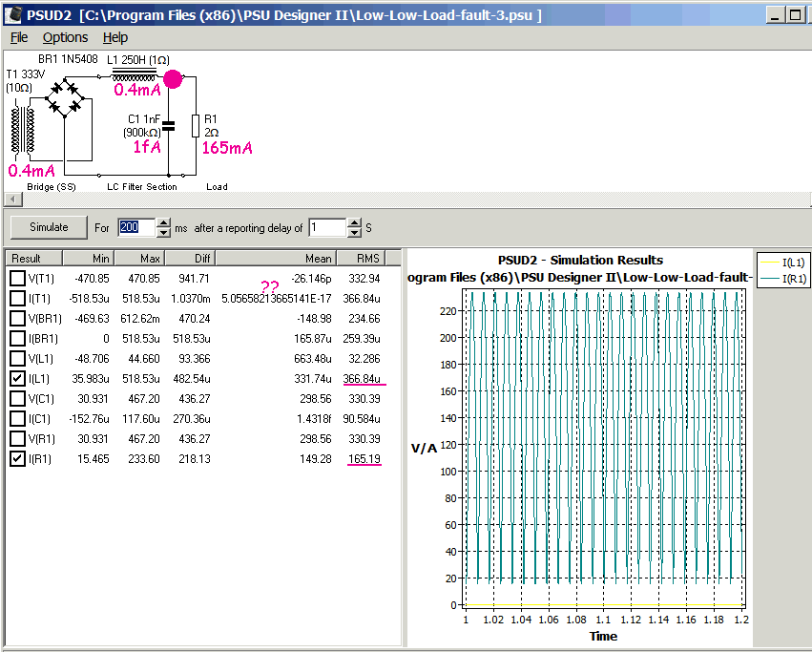
Task: Select the BR1 bridge rectifier symbol
Action: pos(65,97)
